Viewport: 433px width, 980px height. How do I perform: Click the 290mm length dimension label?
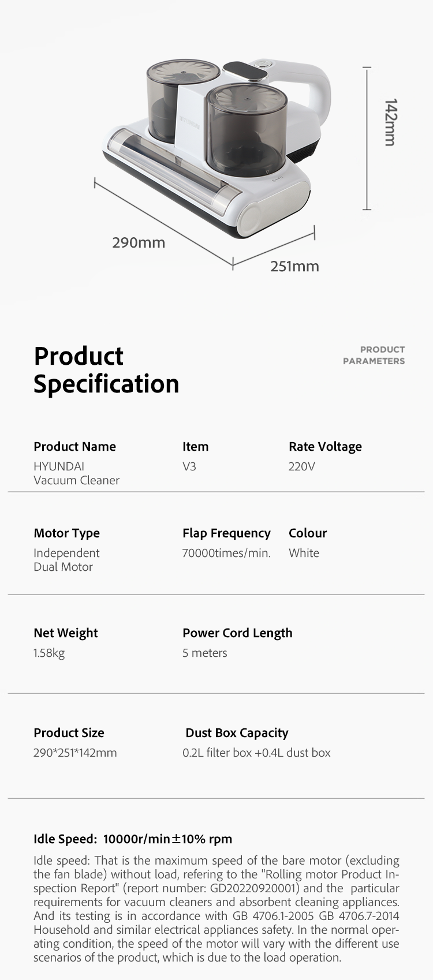[x=139, y=242]
